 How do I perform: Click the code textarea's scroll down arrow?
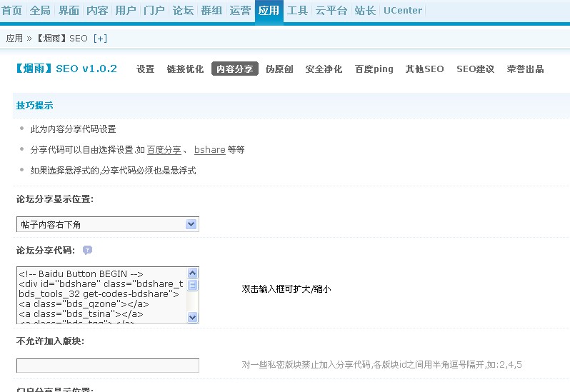(x=192, y=317)
